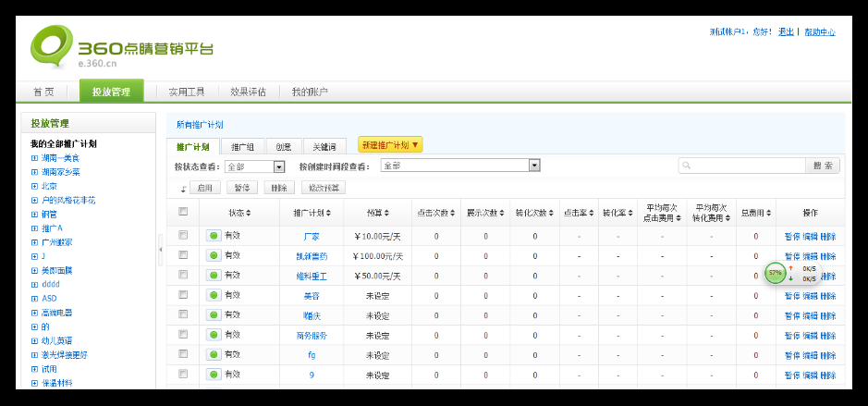Click the 退出 logout link

tap(786, 31)
